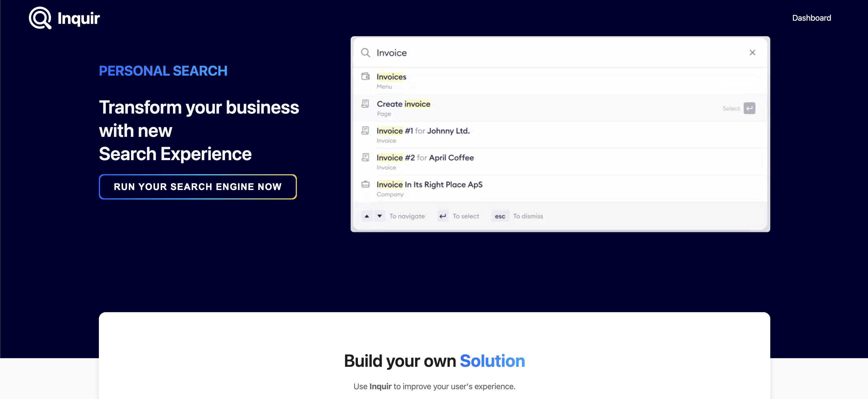Click the search magnifier icon beside Invoice
The image size is (868, 399).
(365, 53)
